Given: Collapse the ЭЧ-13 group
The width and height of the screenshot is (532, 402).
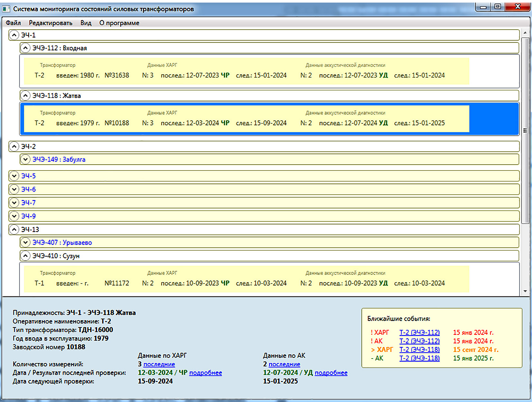Looking at the screenshot, I should point(14,229).
